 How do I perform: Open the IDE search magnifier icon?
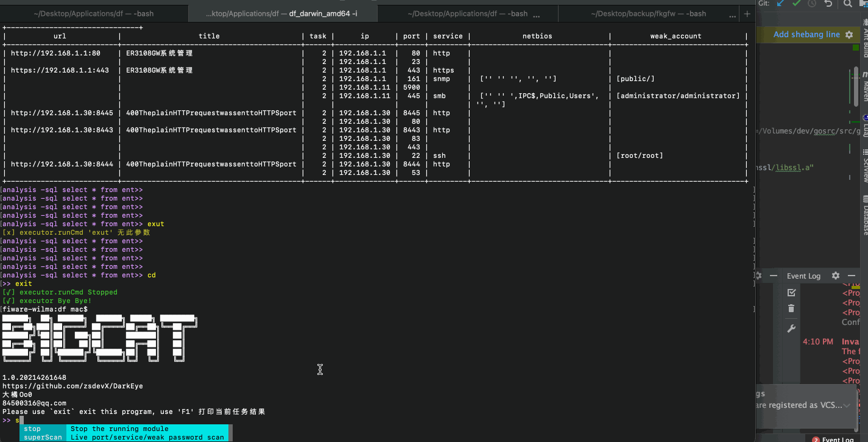click(848, 4)
